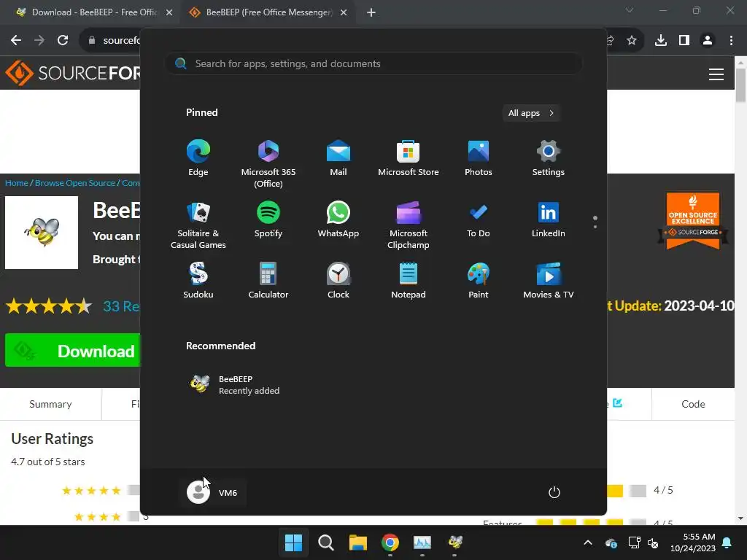Image resolution: width=747 pixels, height=560 pixels.
Task: Open File Explorer from taskbar
Action: pos(357,542)
